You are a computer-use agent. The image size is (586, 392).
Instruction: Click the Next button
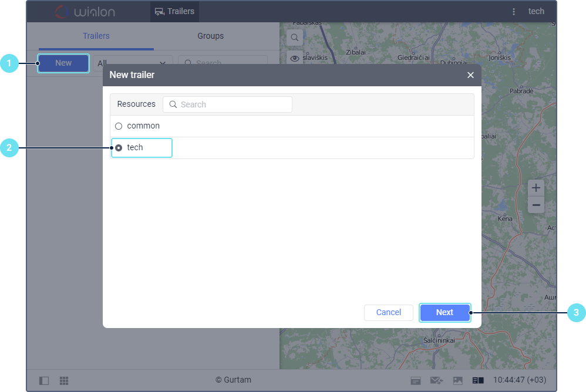(444, 312)
